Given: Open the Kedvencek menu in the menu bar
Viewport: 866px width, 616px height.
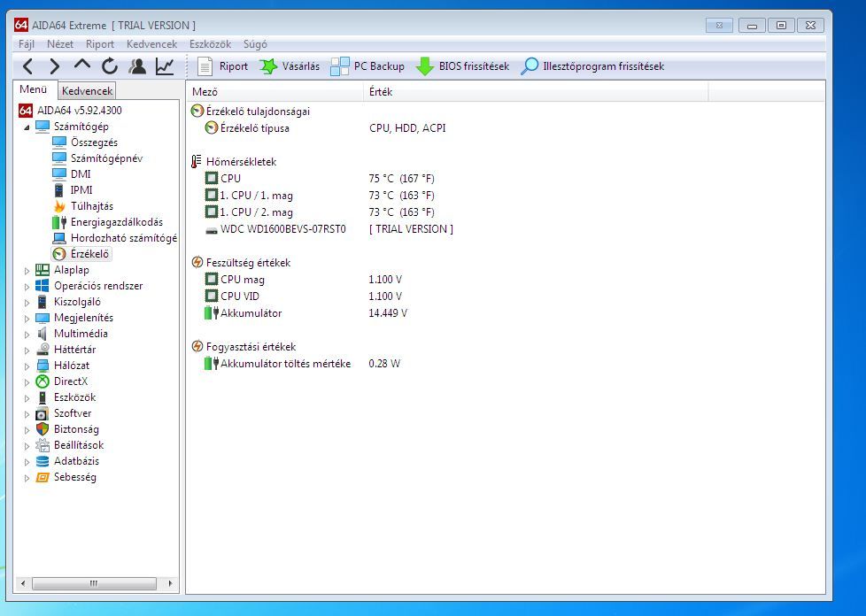Looking at the screenshot, I should coord(152,44).
